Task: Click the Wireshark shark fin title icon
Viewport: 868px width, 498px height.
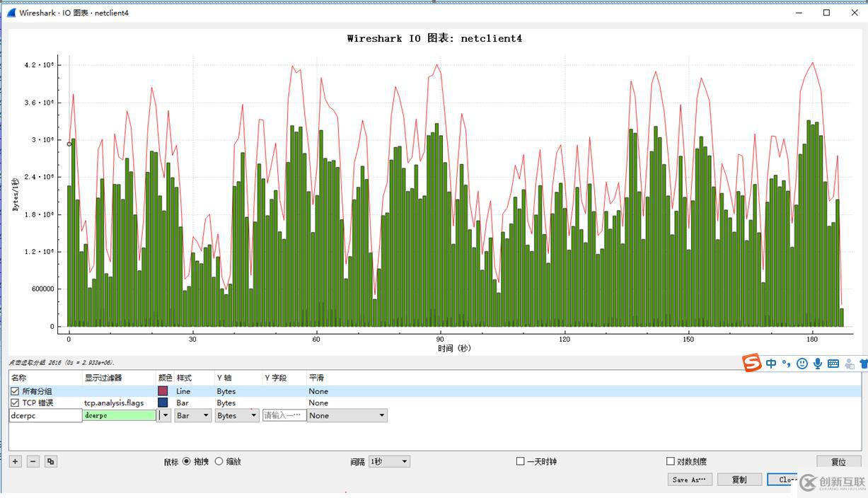Action: pos(11,13)
